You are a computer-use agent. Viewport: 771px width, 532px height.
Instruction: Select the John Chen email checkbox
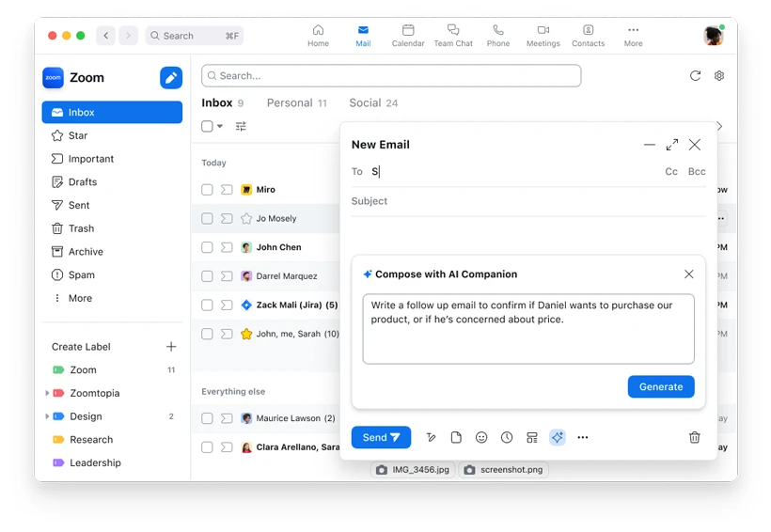[x=207, y=247]
